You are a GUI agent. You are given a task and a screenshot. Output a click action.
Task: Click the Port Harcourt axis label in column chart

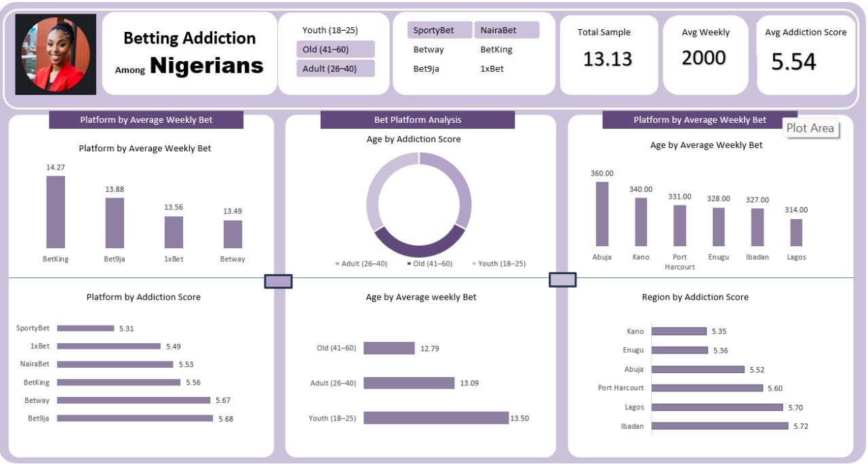tap(680, 262)
